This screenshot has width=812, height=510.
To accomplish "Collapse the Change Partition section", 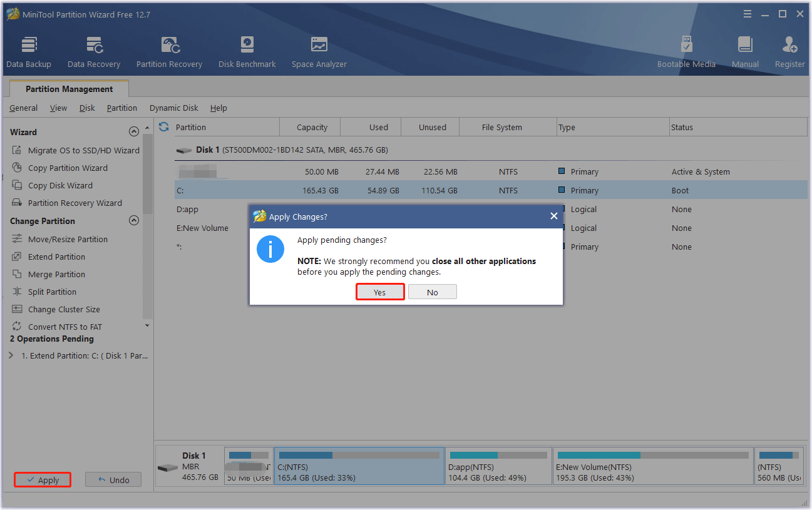I will pyautogui.click(x=133, y=220).
